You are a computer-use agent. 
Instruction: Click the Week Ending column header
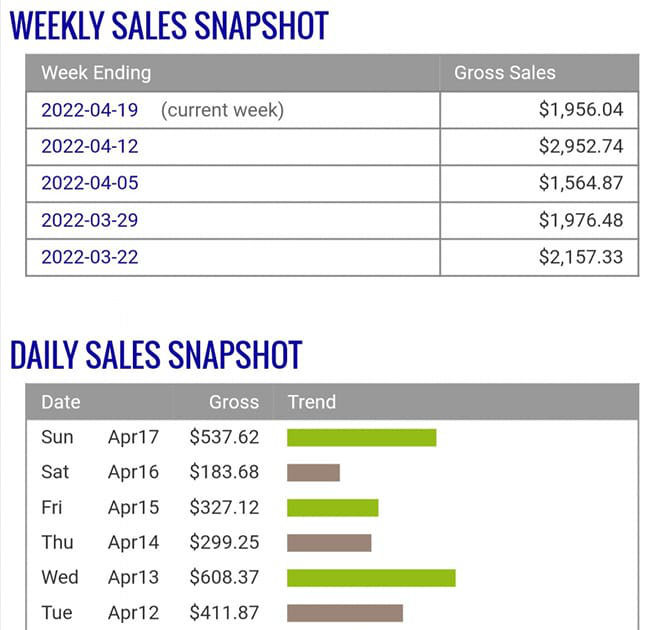click(96, 73)
